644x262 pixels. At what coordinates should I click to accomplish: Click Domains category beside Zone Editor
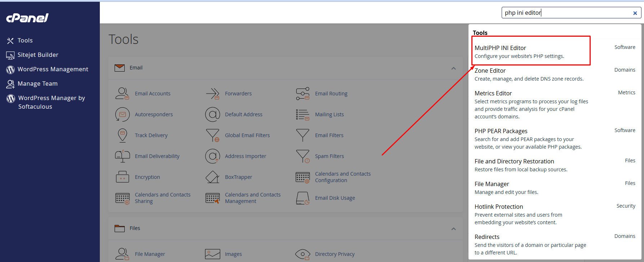pos(625,70)
